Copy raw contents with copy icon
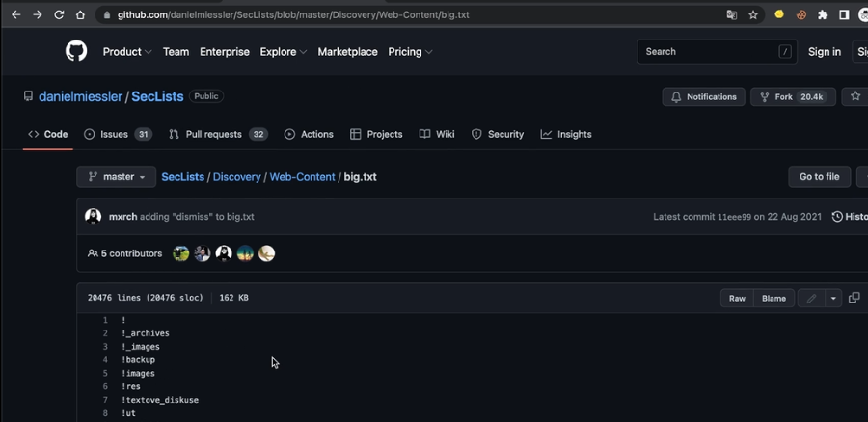868x422 pixels. 854,298
